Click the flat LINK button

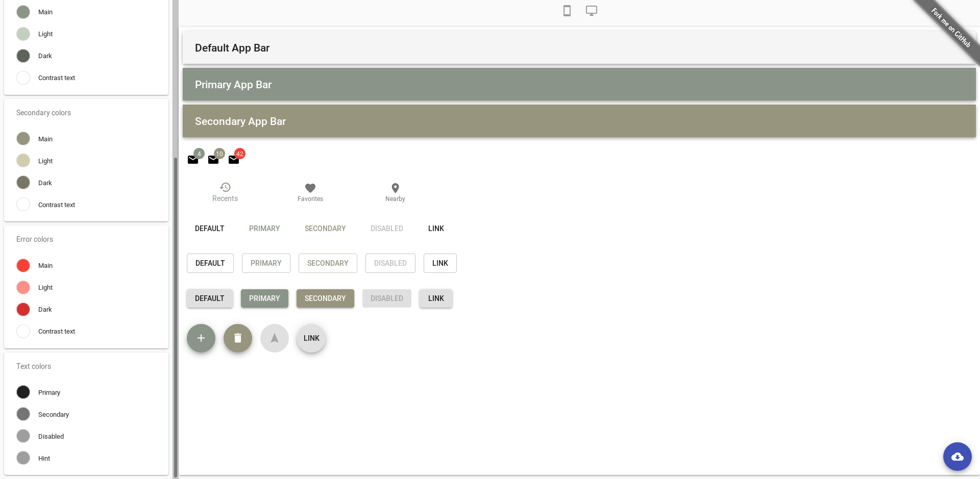(x=436, y=229)
